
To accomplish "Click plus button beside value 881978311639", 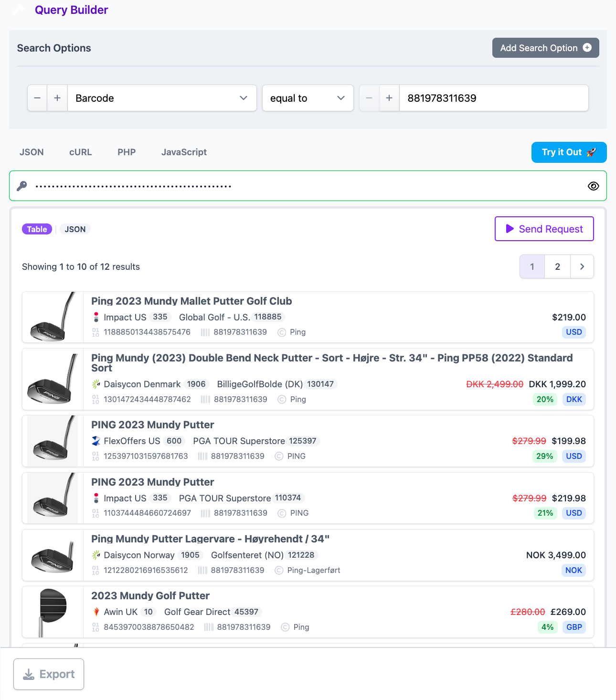I will pos(389,98).
